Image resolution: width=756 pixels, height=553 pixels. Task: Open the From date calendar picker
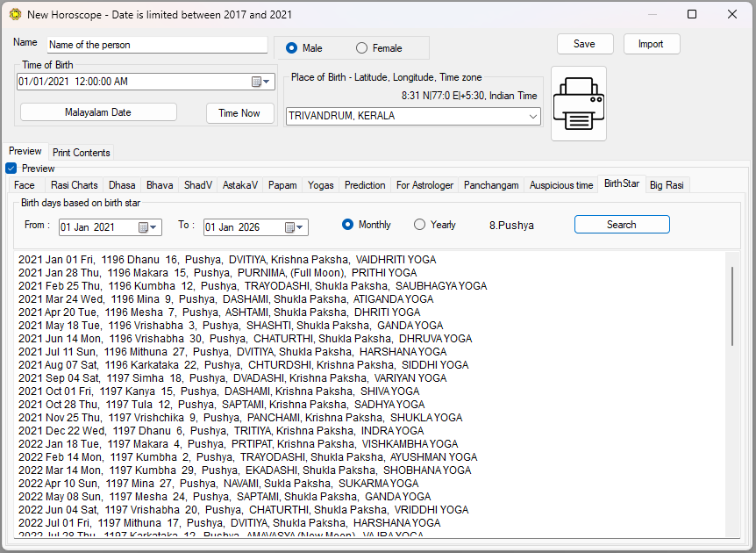[x=144, y=228]
